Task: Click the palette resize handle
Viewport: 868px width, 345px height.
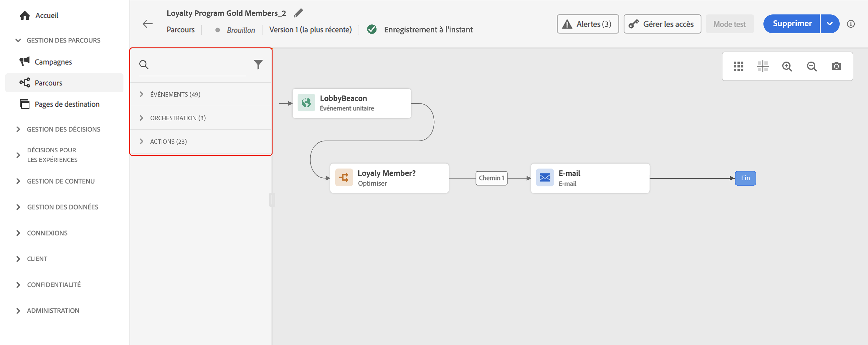Action: coord(272,199)
